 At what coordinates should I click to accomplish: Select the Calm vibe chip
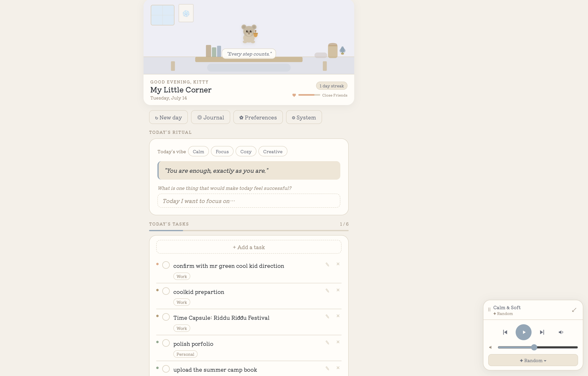[198, 151]
